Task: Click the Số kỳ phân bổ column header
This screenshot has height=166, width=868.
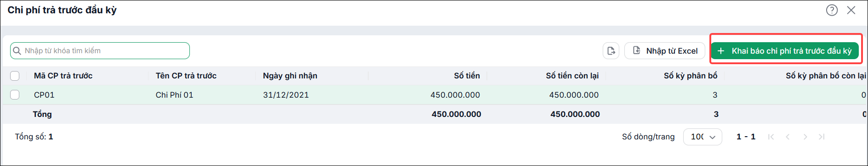Action: (690, 76)
